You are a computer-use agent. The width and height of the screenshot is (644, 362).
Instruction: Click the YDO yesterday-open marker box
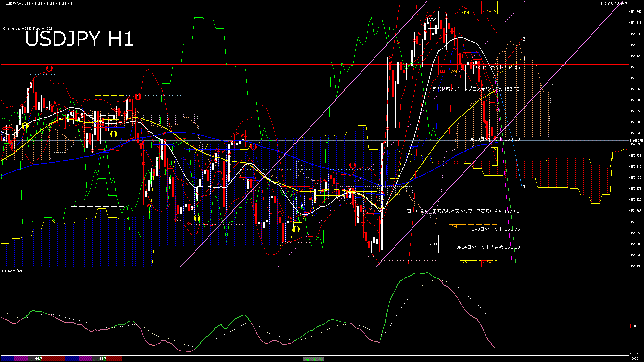point(433,244)
